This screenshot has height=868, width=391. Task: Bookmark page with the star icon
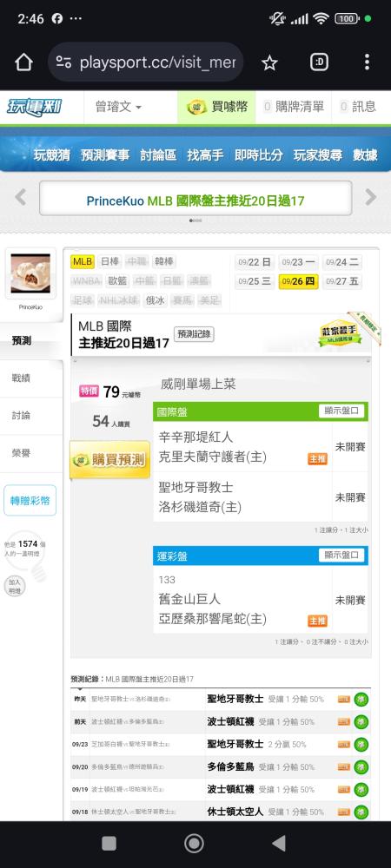point(269,62)
